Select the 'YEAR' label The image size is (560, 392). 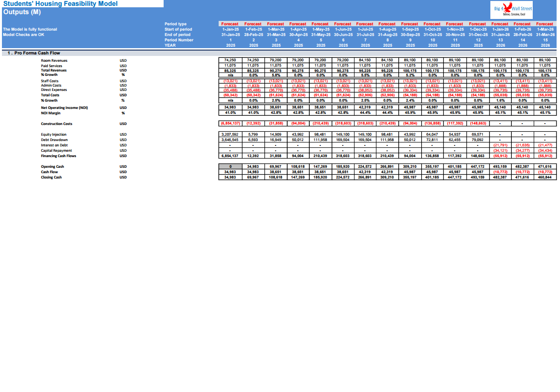(x=170, y=45)
